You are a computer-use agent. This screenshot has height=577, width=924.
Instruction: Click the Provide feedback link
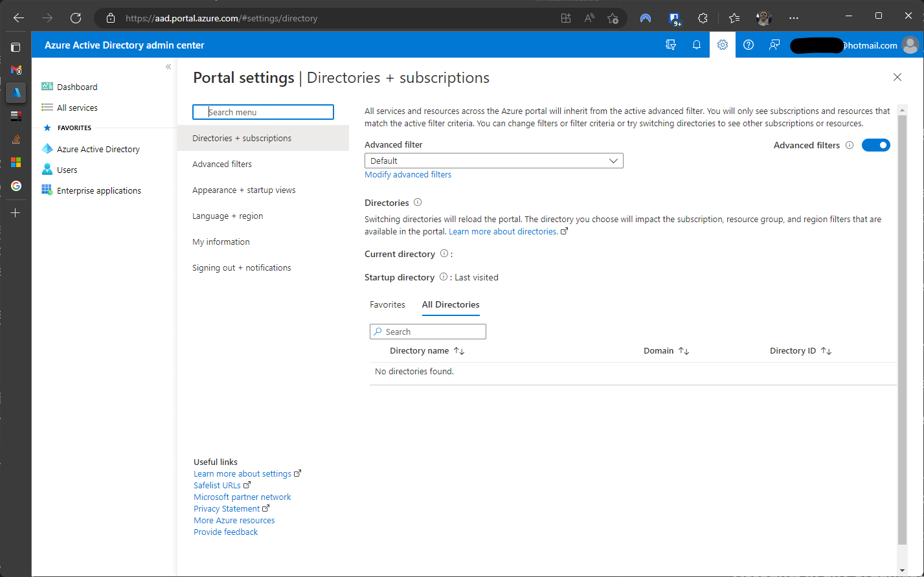225,532
